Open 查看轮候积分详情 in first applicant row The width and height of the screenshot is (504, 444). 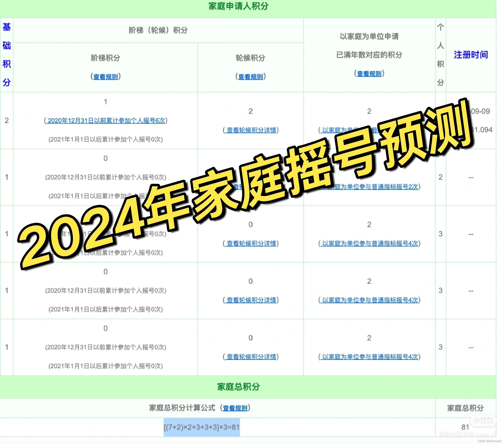(x=251, y=130)
